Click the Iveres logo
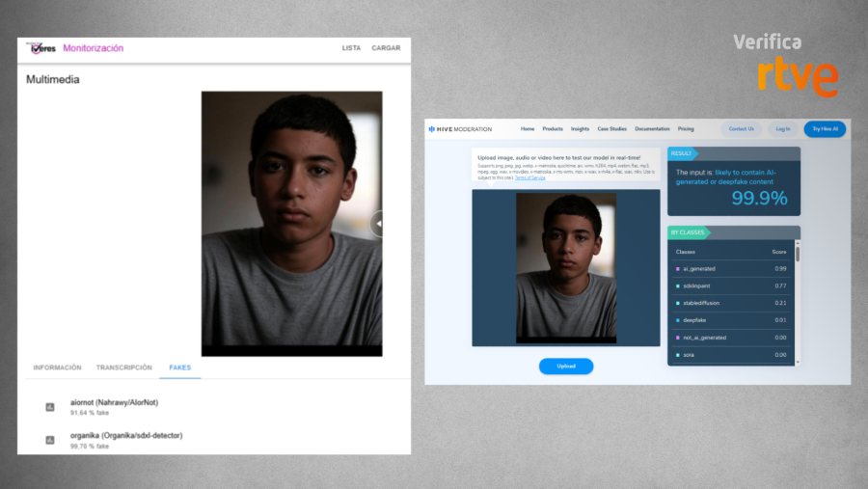The height and width of the screenshot is (489, 868). coord(42,48)
